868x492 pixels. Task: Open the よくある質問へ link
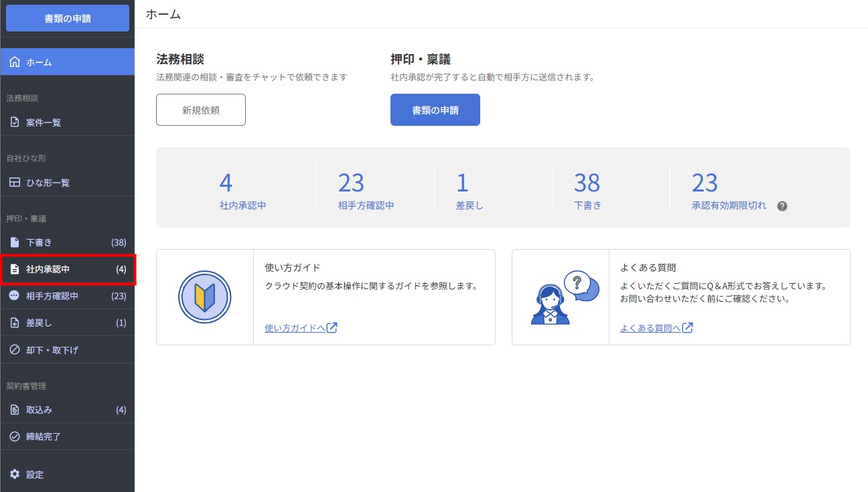656,328
